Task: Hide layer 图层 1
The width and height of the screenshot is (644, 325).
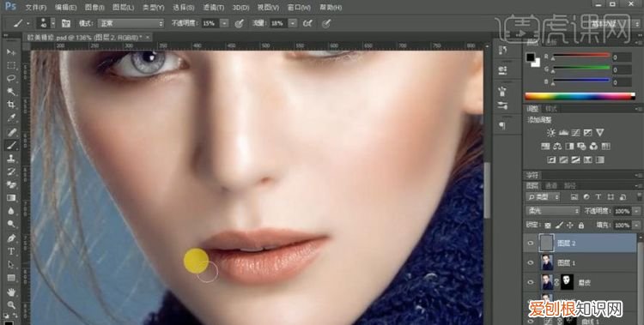Action: coord(531,262)
